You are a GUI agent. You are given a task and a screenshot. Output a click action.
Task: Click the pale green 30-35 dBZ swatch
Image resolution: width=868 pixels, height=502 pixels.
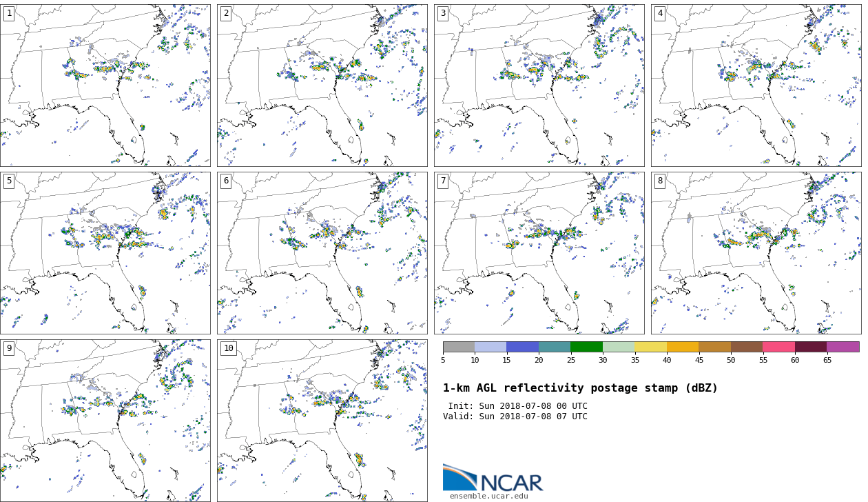pos(619,347)
